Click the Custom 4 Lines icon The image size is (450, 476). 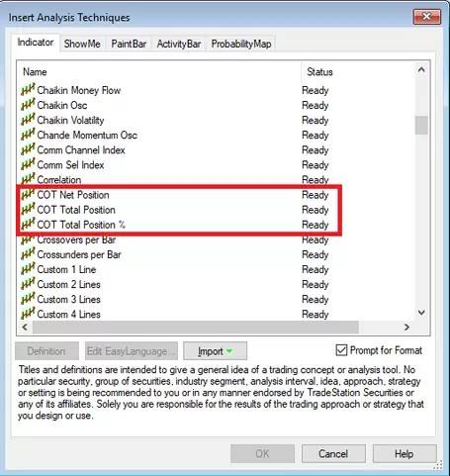(28, 314)
